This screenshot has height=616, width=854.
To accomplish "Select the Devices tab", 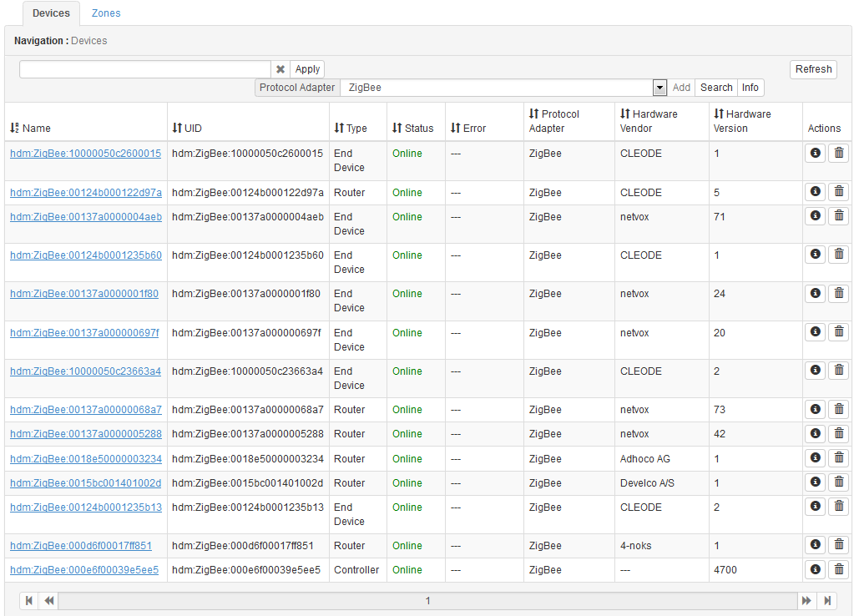I will [51, 13].
